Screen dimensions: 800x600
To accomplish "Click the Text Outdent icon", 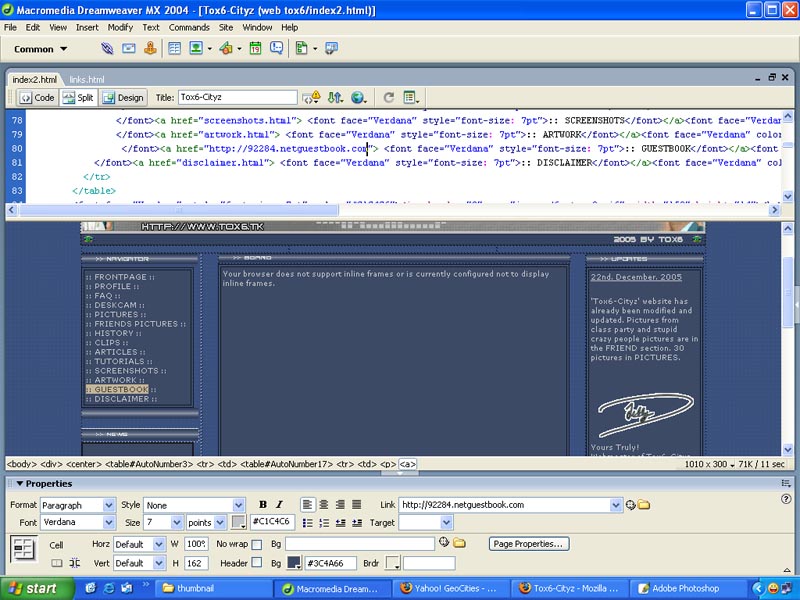I will [x=340, y=522].
